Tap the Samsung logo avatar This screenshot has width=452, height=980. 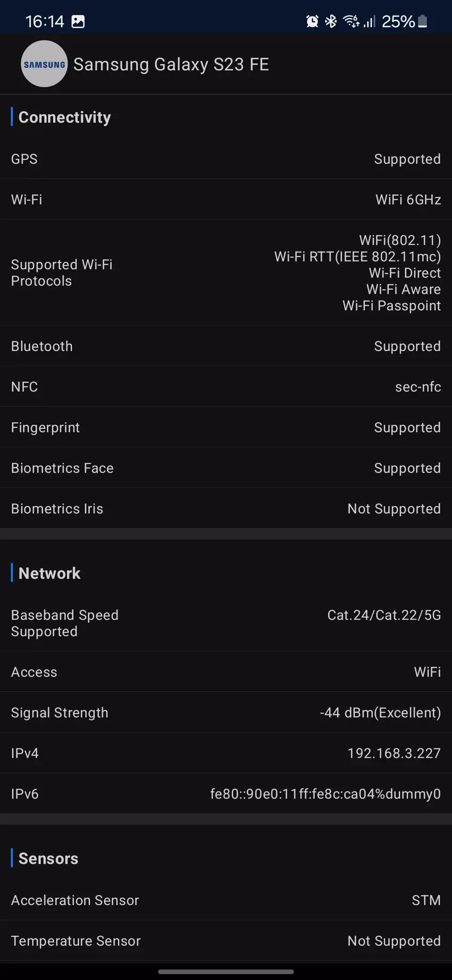[x=44, y=64]
